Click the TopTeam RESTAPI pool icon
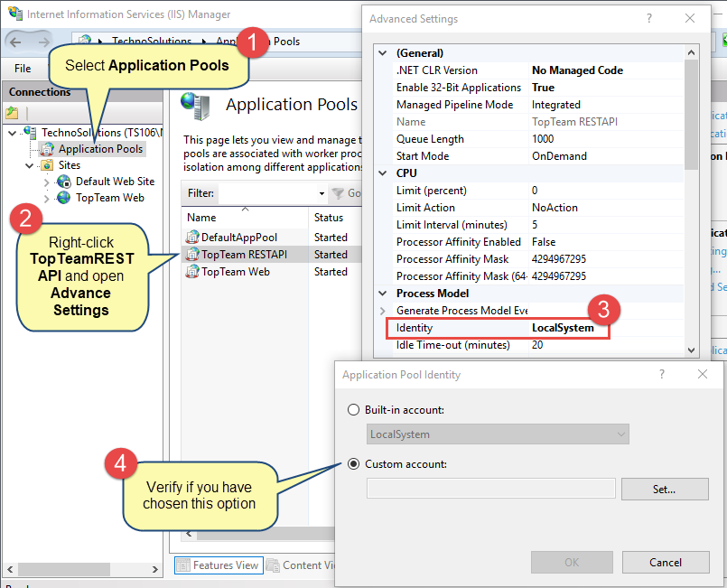This screenshot has width=727, height=588. (192, 254)
